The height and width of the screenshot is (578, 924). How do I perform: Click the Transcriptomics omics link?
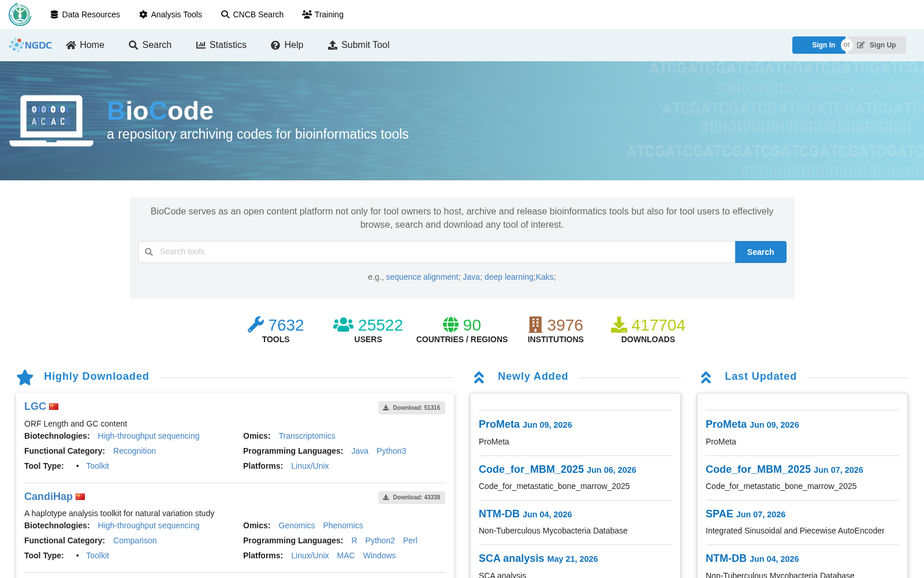click(307, 436)
